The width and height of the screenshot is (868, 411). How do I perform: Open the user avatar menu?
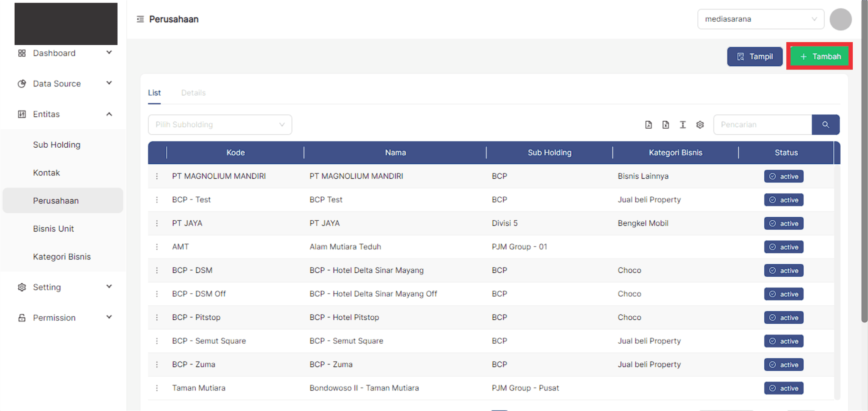tap(840, 20)
